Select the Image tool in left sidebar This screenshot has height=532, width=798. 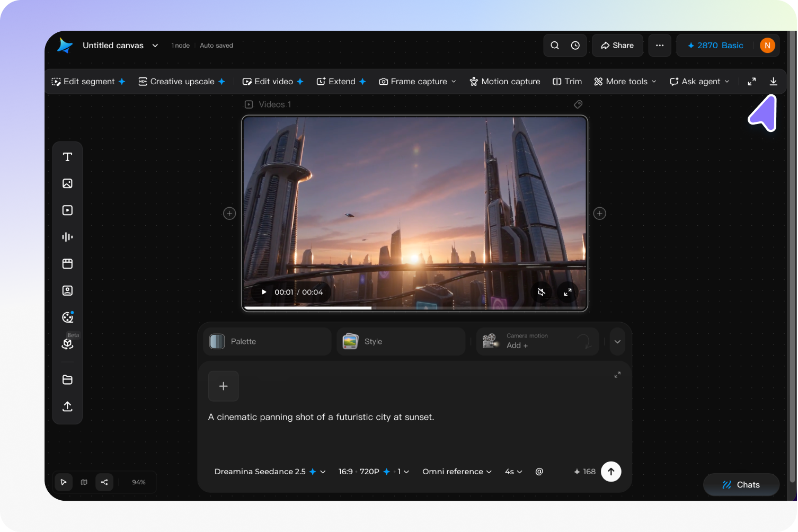pos(67,183)
